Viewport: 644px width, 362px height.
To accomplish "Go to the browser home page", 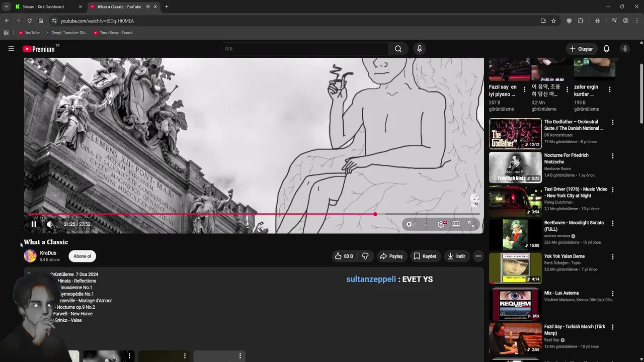I will tap(41, 21).
